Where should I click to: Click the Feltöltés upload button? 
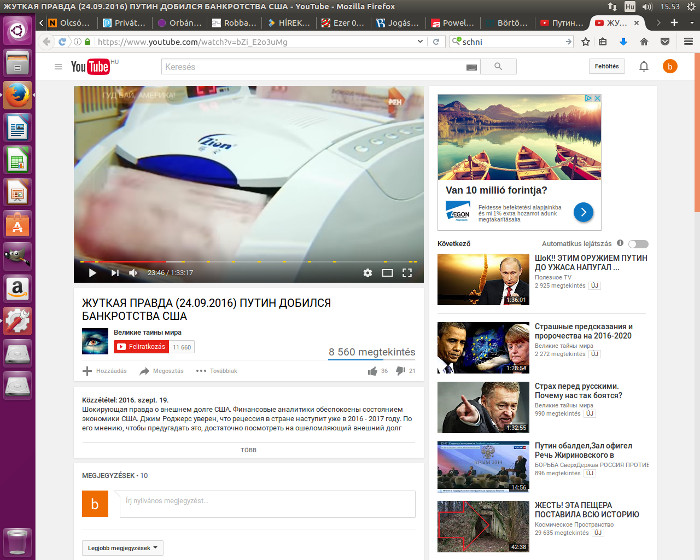tap(607, 67)
